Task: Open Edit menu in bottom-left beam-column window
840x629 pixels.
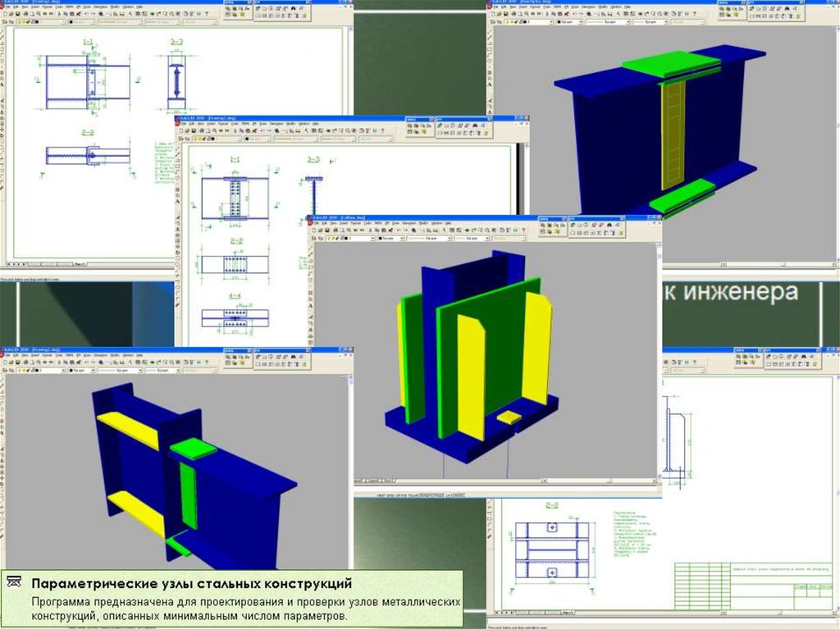Action: [x=14, y=355]
